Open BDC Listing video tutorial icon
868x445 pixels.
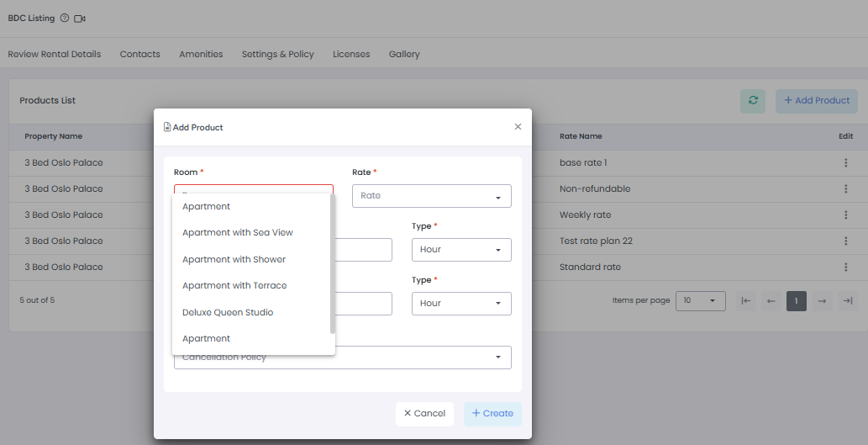pos(80,19)
